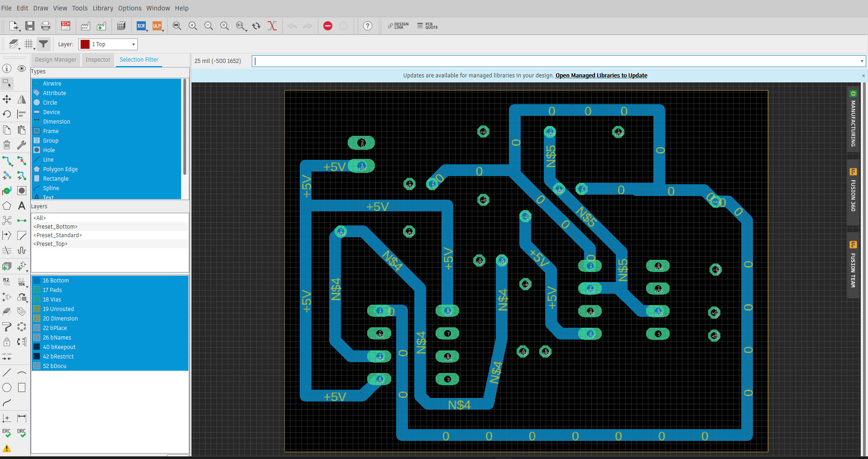Select the Dimension measure tool icon

[22, 417]
